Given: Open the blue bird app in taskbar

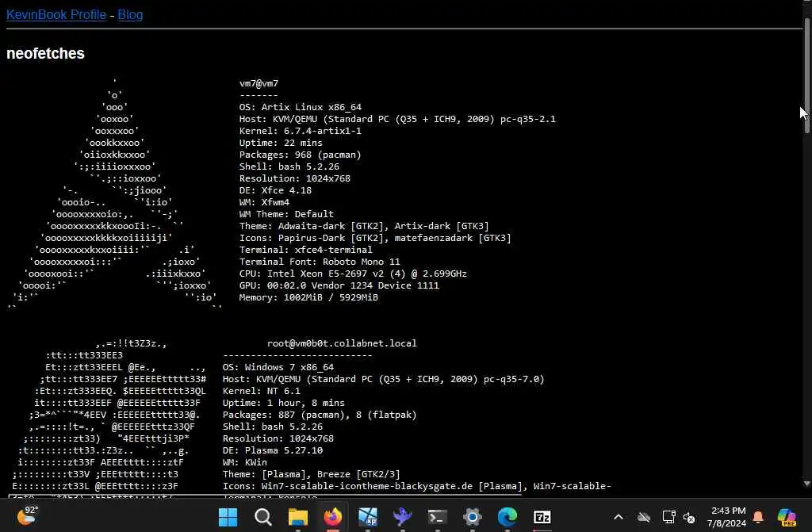Looking at the screenshot, I should pyautogui.click(x=402, y=517).
